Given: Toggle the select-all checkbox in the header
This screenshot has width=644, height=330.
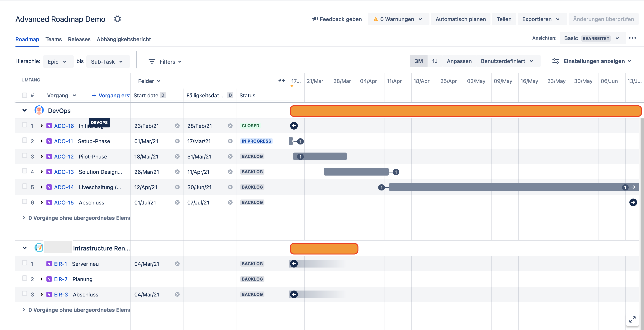Looking at the screenshot, I should (x=25, y=95).
